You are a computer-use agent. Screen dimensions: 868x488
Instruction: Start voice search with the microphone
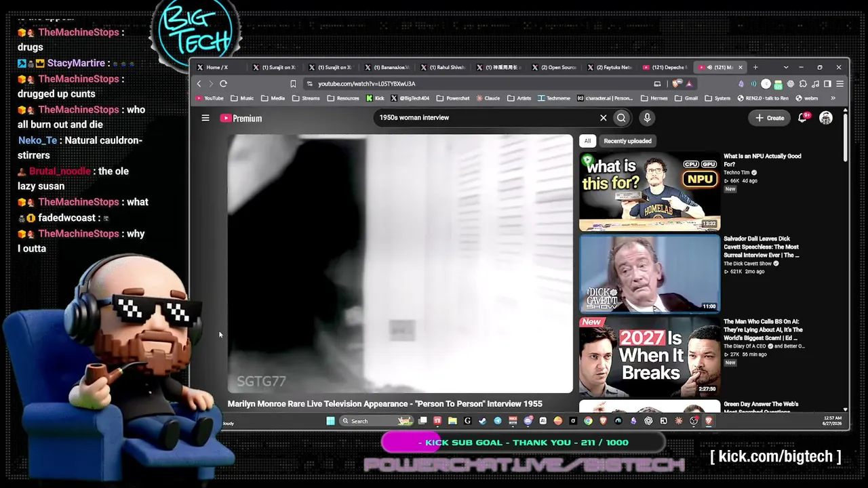coord(647,118)
